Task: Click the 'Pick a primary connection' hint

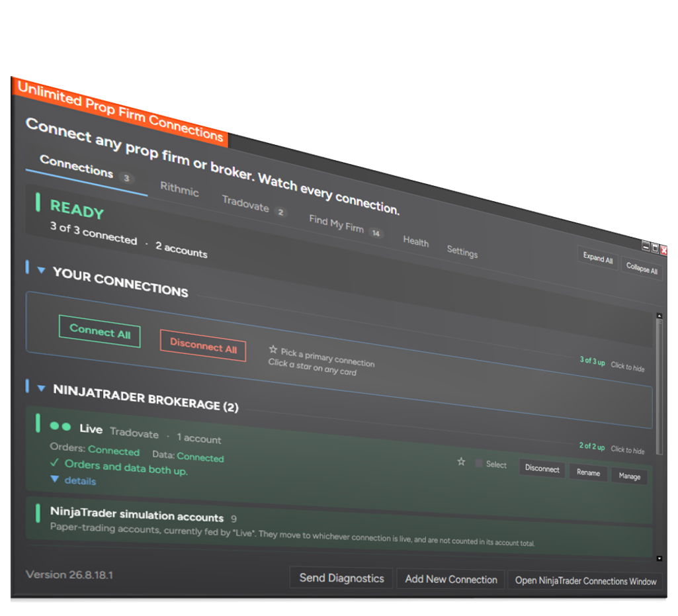Action: click(x=327, y=357)
